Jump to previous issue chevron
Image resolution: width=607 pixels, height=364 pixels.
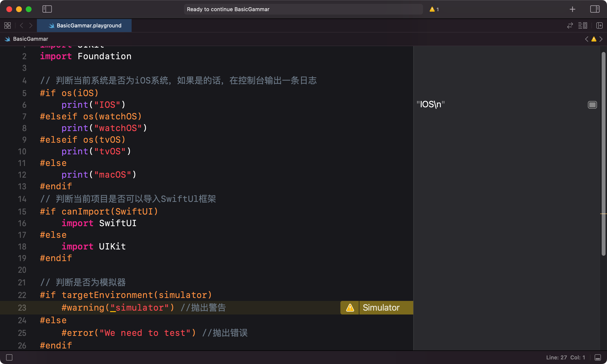coord(587,39)
